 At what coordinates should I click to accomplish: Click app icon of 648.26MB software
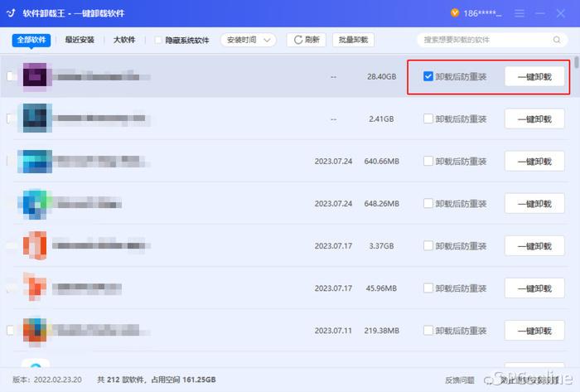(x=35, y=203)
